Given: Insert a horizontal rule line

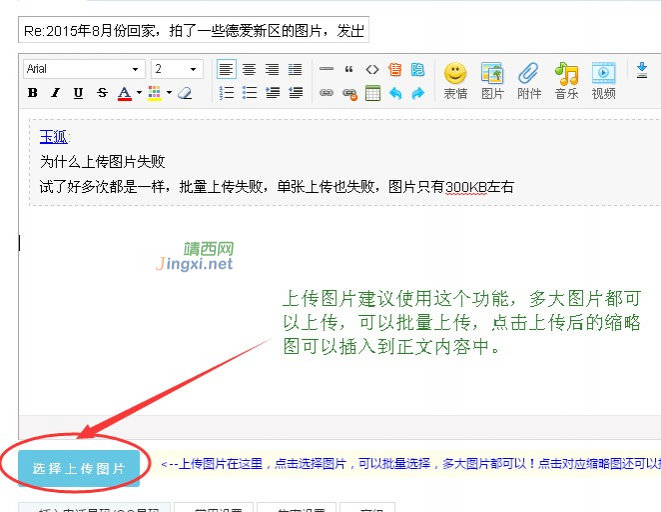Looking at the screenshot, I should click(326, 69).
